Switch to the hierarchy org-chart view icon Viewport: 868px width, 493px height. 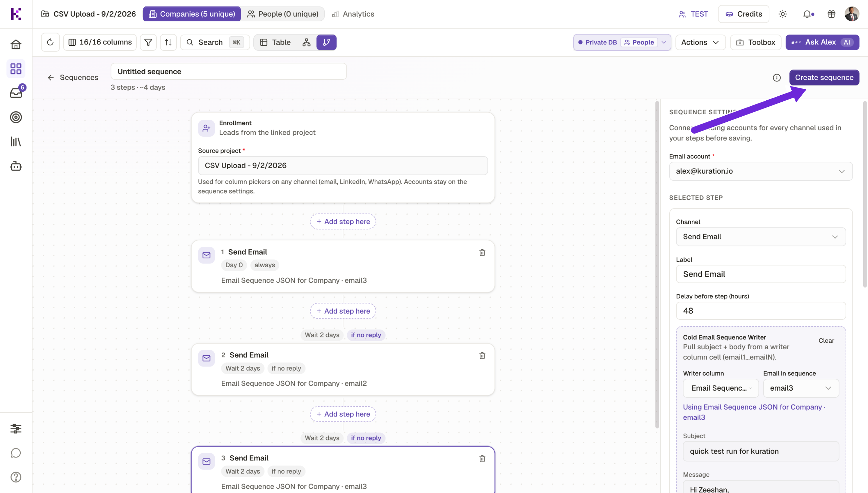coord(307,42)
